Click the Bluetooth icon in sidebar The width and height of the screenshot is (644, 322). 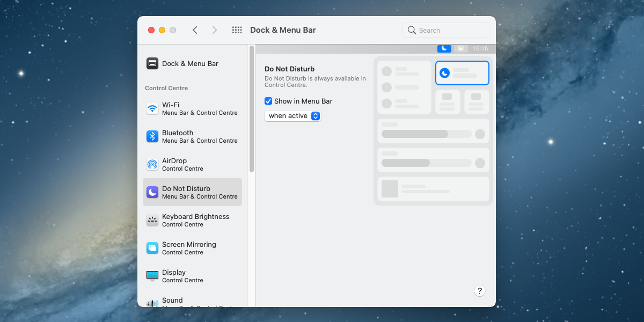[x=152, y=136]
